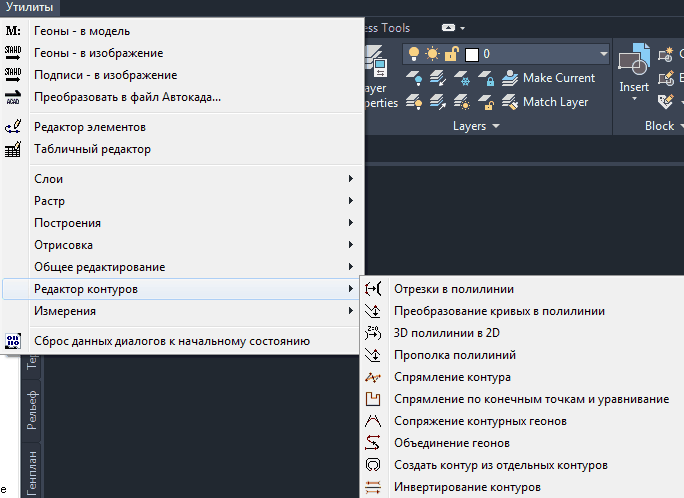
Task: Open the Утилиты menu
Action: (29, 7)
